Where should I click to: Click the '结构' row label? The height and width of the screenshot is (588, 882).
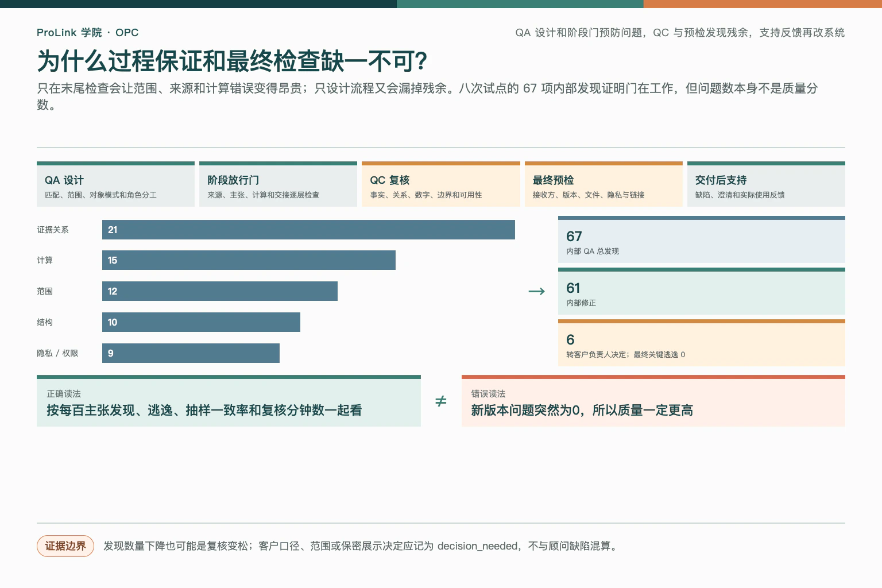tap(45, 322)
